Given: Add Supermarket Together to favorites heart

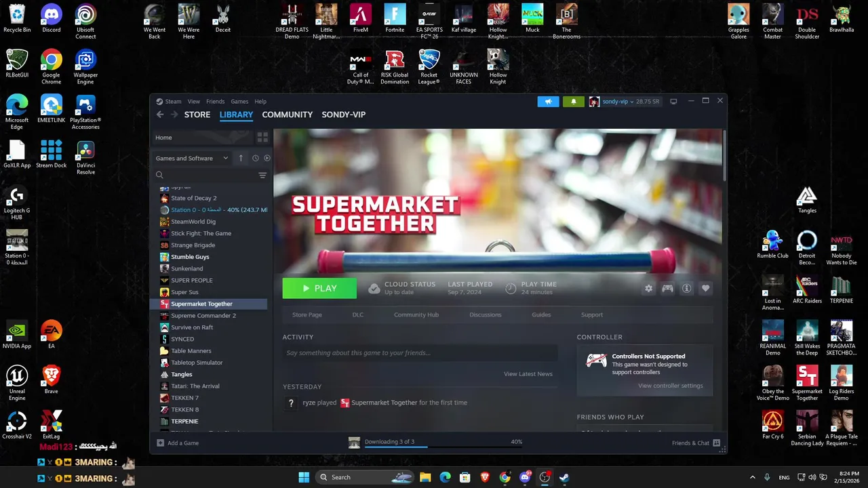Looking at the screenshot, I should click(705, 289).
